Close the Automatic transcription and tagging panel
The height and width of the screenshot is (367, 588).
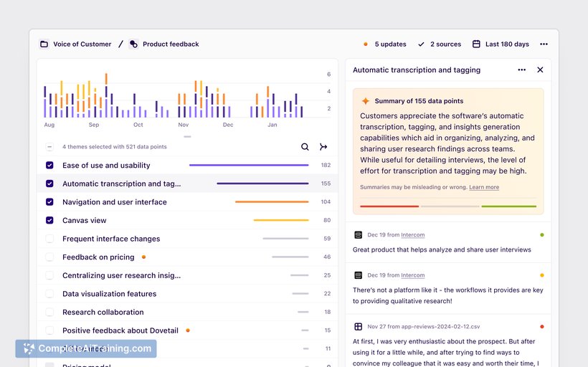tap(540, 70)
